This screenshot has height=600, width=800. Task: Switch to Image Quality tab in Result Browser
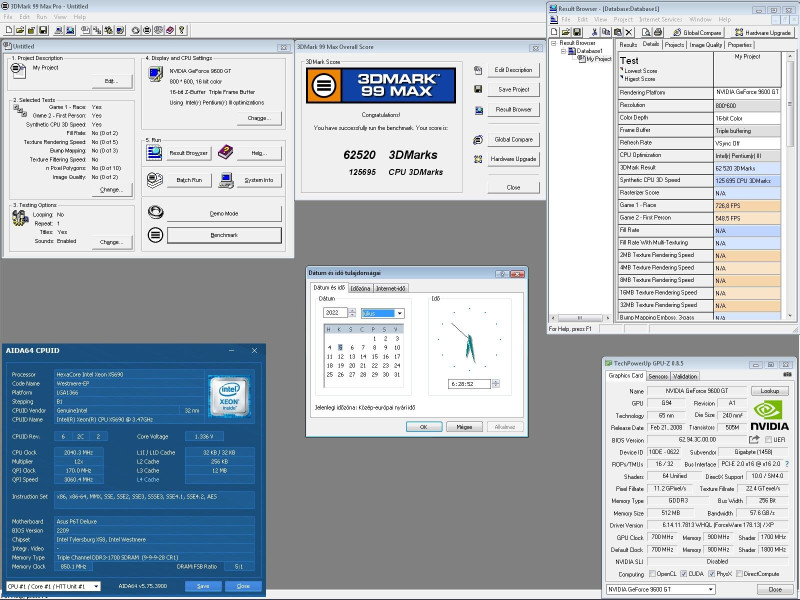(706, 45)
